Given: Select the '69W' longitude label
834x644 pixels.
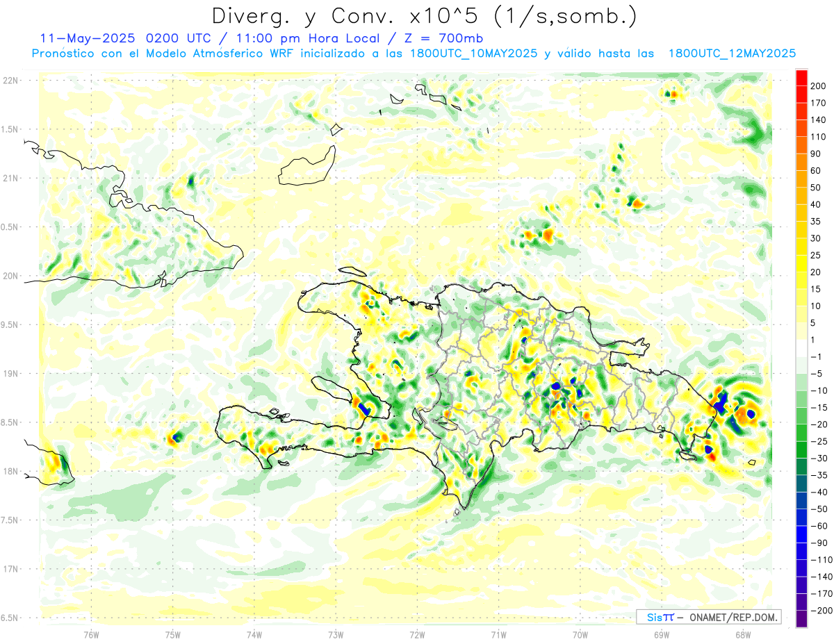Looking at the screenshot, I should coord(662,634).
